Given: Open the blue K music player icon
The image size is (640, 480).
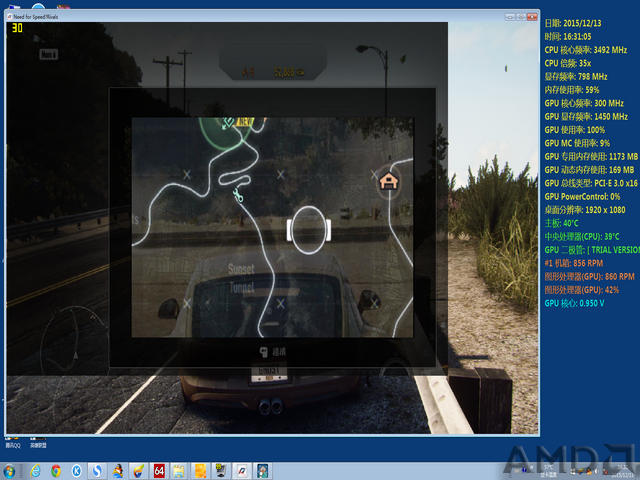Looking at the screenshot, I should click(76, 471).
